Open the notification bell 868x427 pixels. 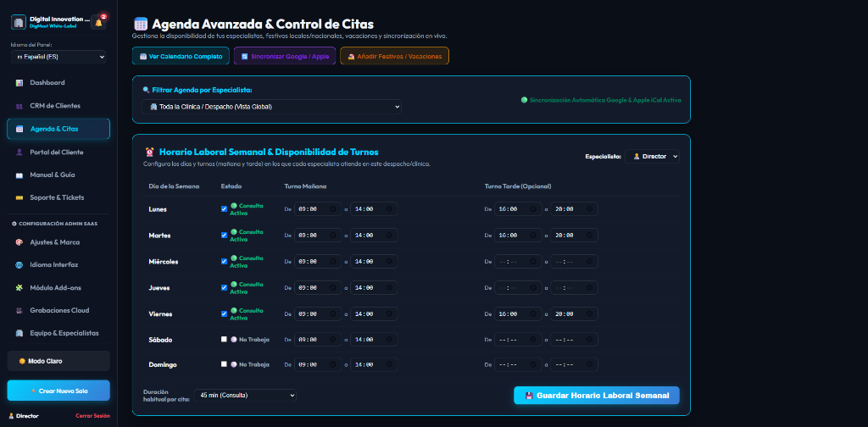tap(98, 22)
